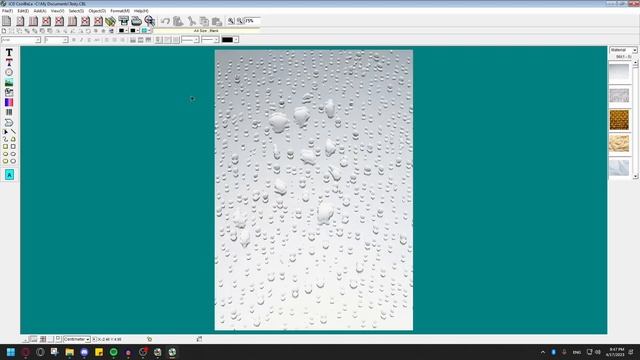Click the zoom percentage field showing 75%
Image resolution: width=640 pixels, height=360 pixels.
(x=251, y=21)
